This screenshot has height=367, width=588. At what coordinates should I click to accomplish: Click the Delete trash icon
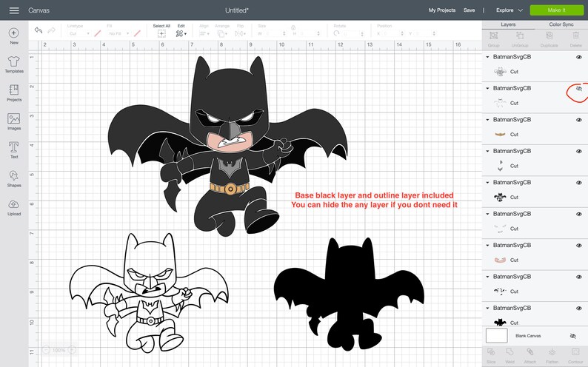pyautogui.click(x=576, y=36)
